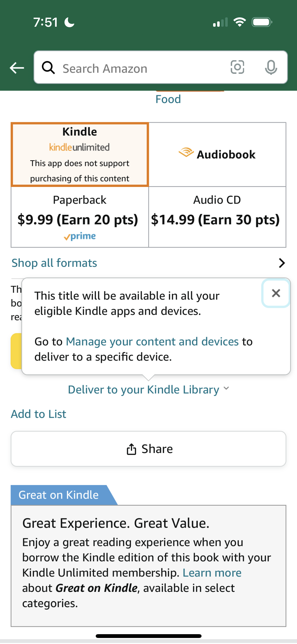Choose the Audiobook format option
297x644 pixels.
(x=217, y=154)
